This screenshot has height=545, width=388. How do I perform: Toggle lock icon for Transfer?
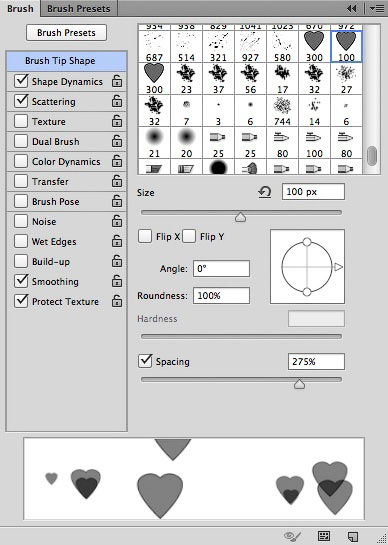[117, 181]
